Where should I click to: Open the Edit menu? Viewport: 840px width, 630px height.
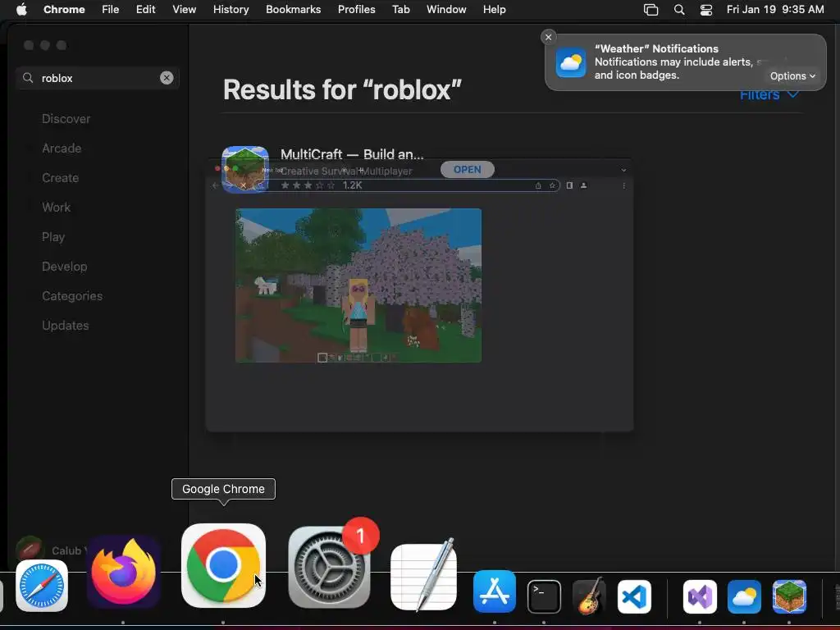pyautogui.click(x=145, y=9)
